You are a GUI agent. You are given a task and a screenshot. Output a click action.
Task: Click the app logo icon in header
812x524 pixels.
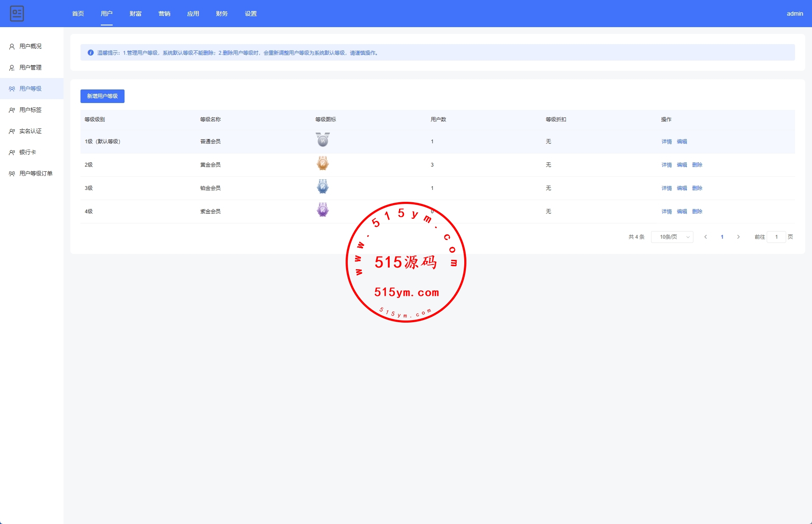point(17,14)
